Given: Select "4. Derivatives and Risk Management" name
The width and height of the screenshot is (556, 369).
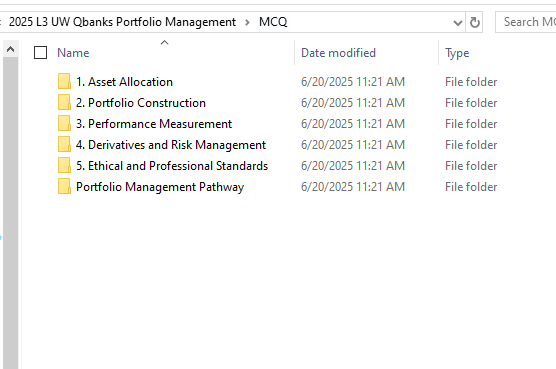Looking at the screenshot, I should pos(171,145).
